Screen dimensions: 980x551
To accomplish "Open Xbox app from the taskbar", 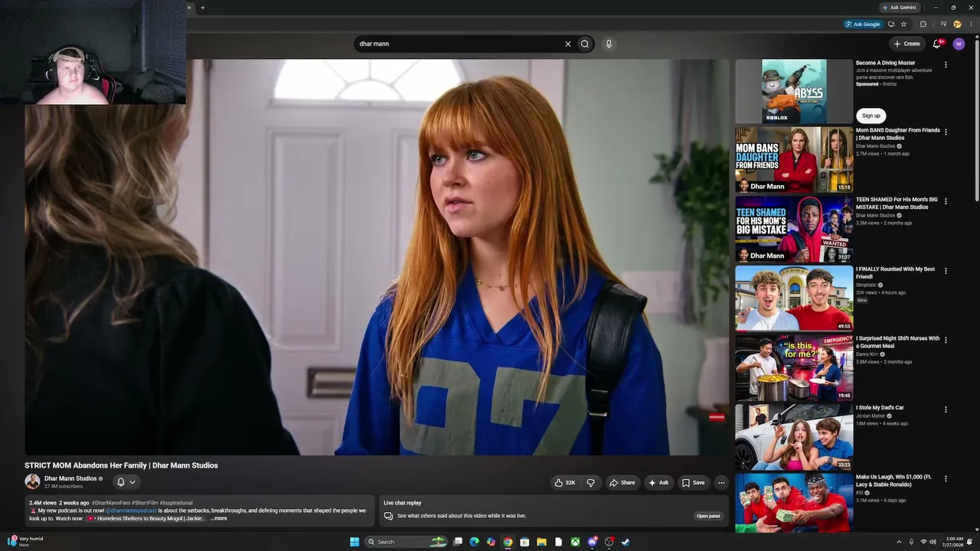I will 575,542.
